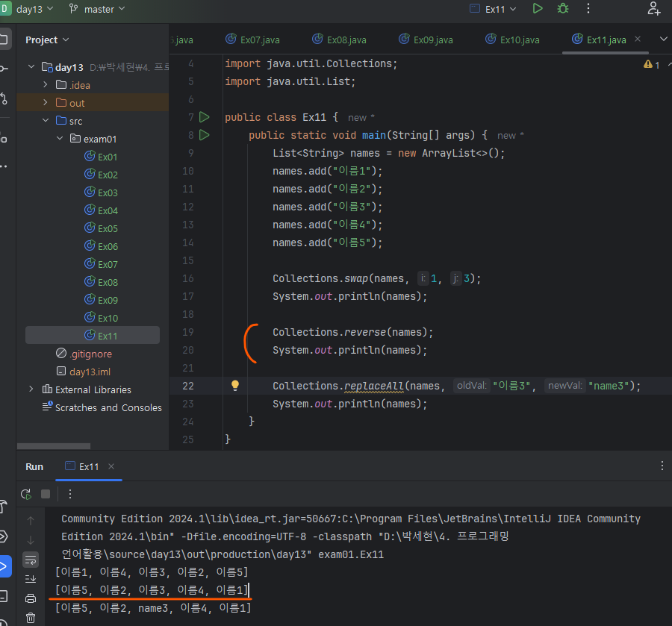Run Ex11 with the green play button
Viewport: 672px width, 626px height.
(x=538, y=8)
